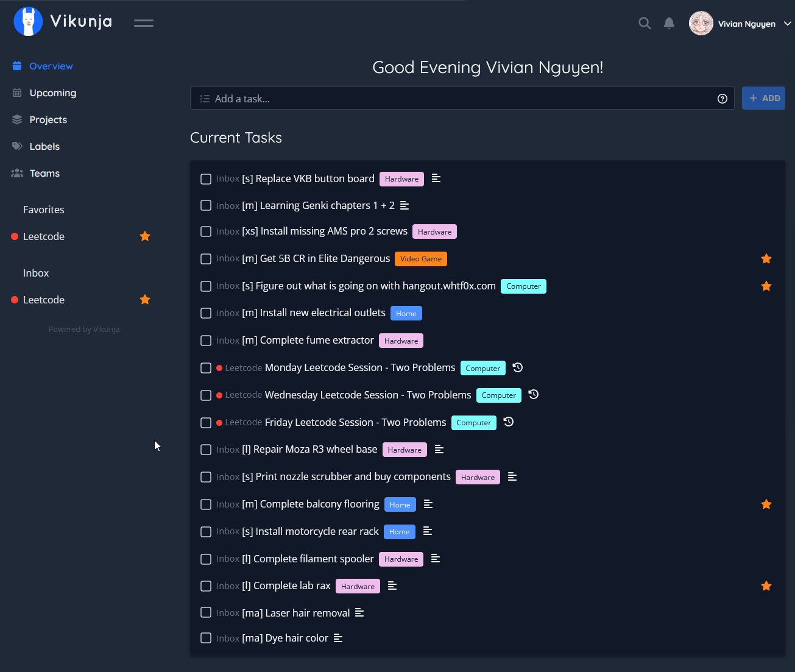Screen dimensions: 795x672
Task: Click the help icon in the task field
Action: [x=723, y=99]
